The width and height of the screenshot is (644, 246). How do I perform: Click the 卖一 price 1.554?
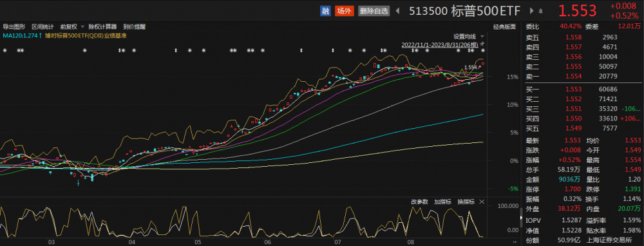(x=573, y=76)
